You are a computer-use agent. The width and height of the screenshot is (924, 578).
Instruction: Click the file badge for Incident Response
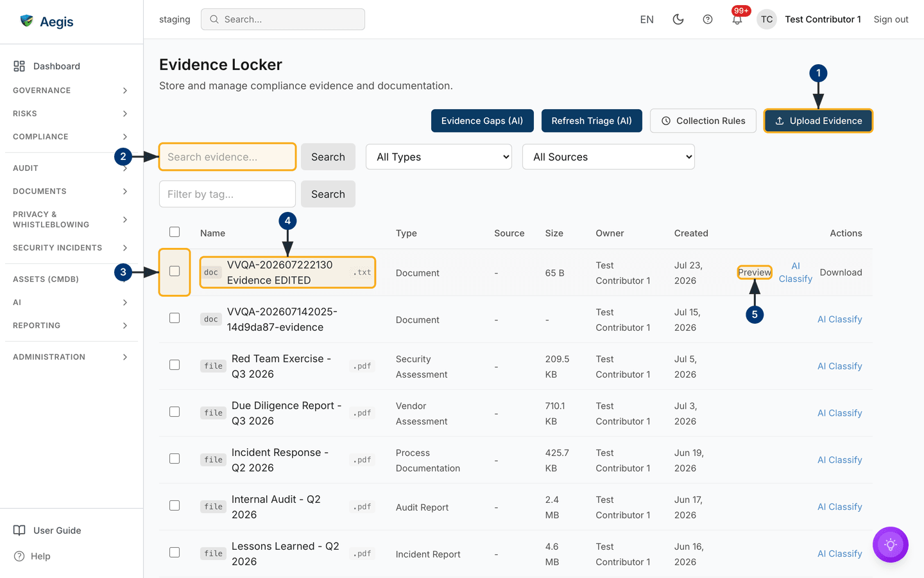[x=213, y=460]
